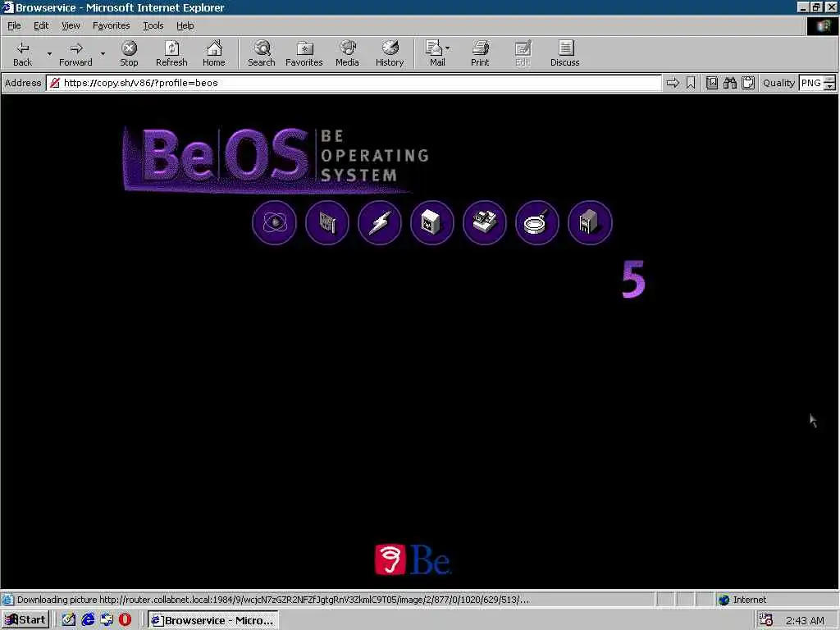
Task: Click the Forward toolbar button
Action: pyautogui.click(x=75, y=53)
